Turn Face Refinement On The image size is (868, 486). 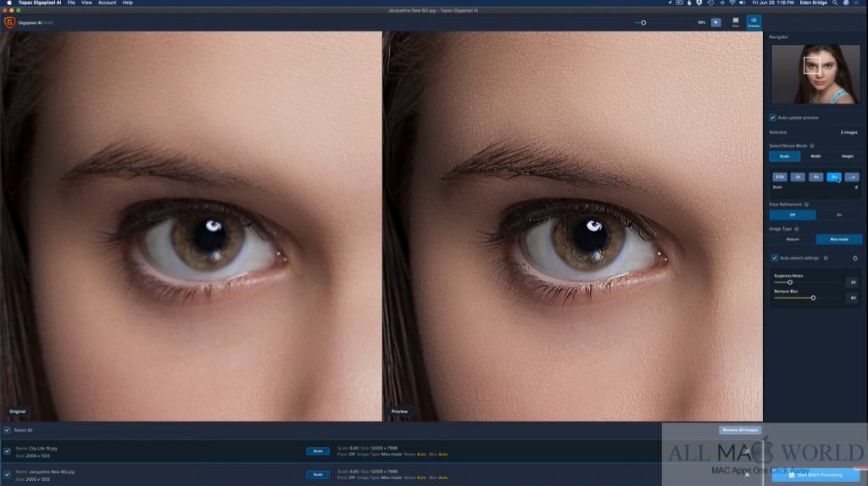(838, 215)
